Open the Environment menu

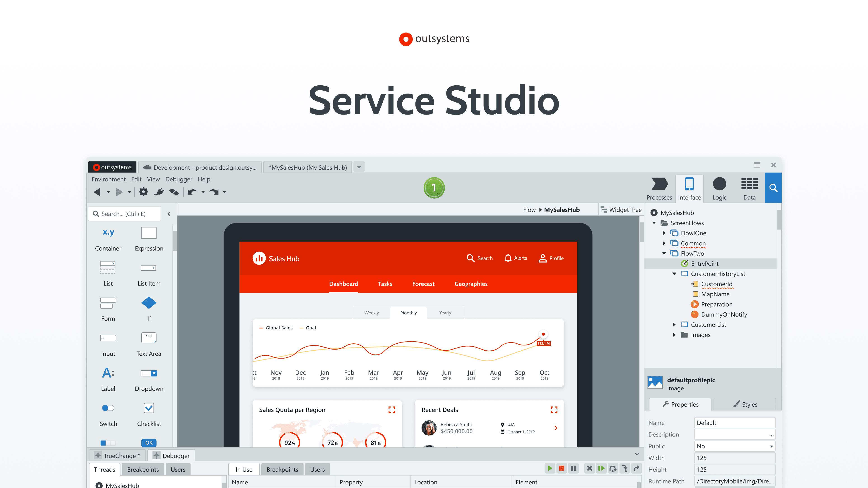point(108,179)
